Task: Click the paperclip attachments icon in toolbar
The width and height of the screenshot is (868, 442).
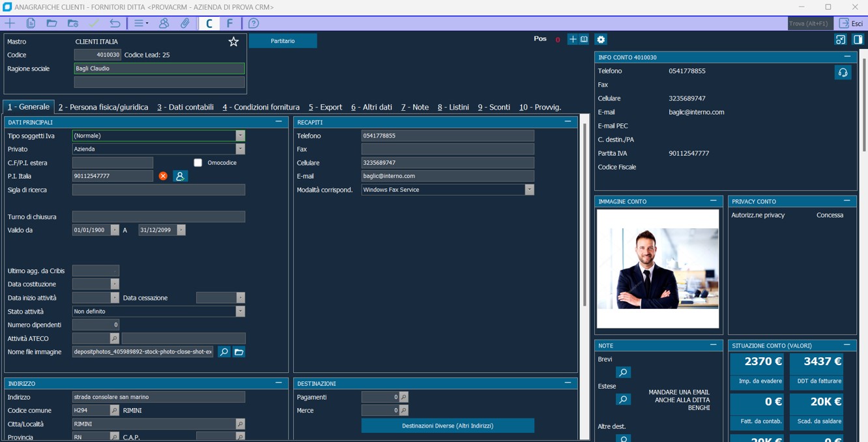Action: (185, 23)
